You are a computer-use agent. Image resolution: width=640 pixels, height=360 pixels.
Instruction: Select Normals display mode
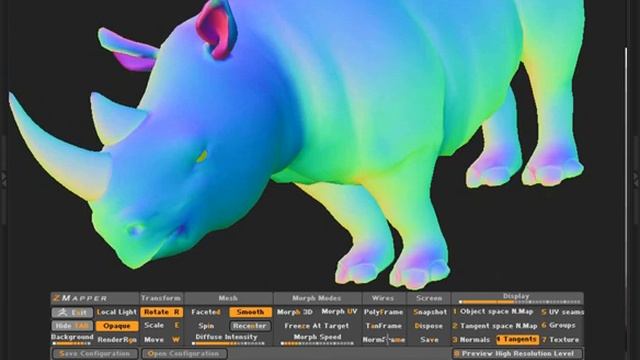(x=471, y=340)
